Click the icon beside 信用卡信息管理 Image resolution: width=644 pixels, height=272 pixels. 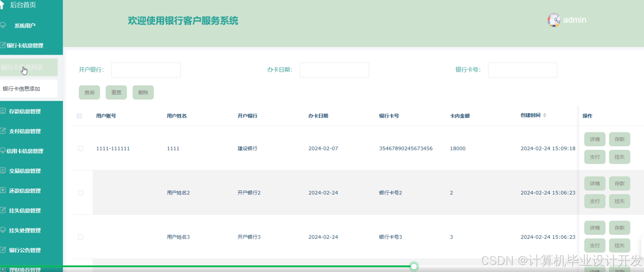3,151
